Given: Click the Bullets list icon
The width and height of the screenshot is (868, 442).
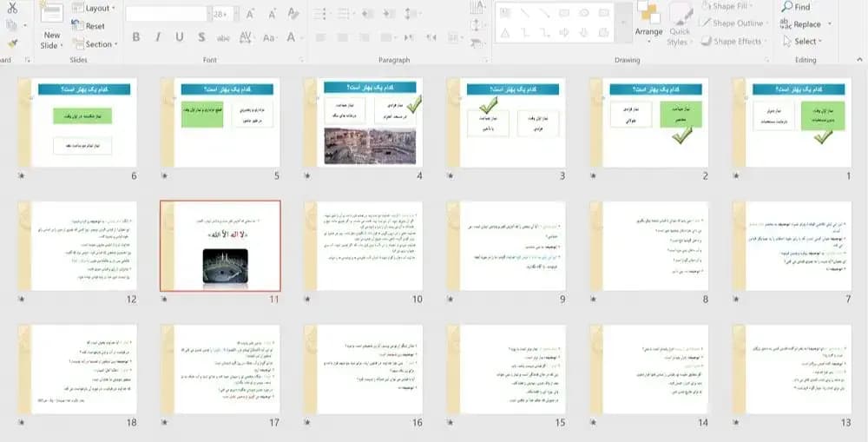Looking at the screenshot, I should click(320, 14).
